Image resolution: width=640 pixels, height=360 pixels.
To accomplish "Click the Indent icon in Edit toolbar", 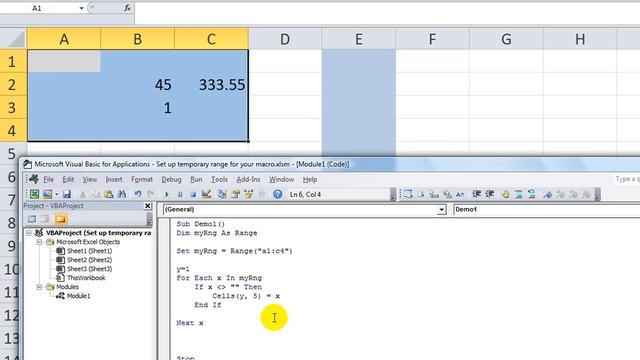I will point(476,194).
